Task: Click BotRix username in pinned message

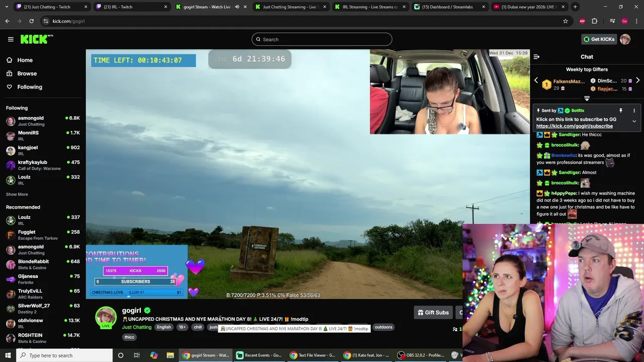Action: coord(578,111)
